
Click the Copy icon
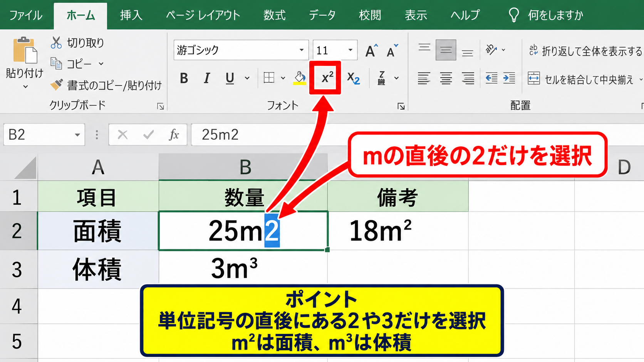[x=56, y=63]
